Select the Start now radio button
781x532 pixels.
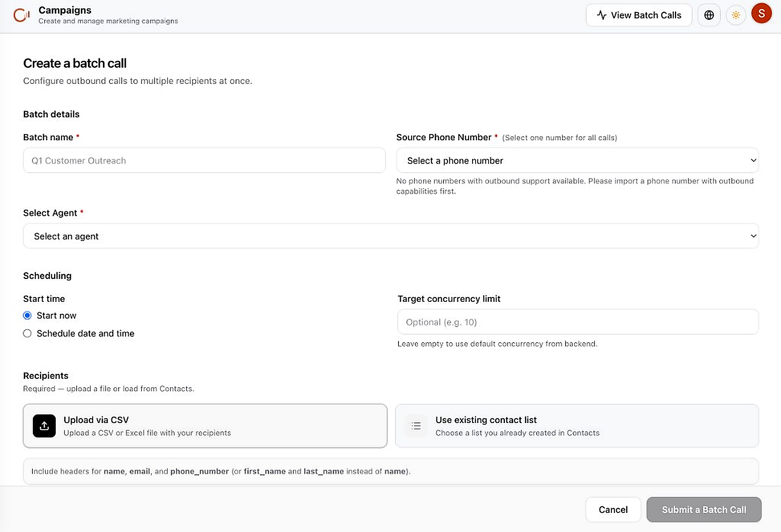click(27, 316)
